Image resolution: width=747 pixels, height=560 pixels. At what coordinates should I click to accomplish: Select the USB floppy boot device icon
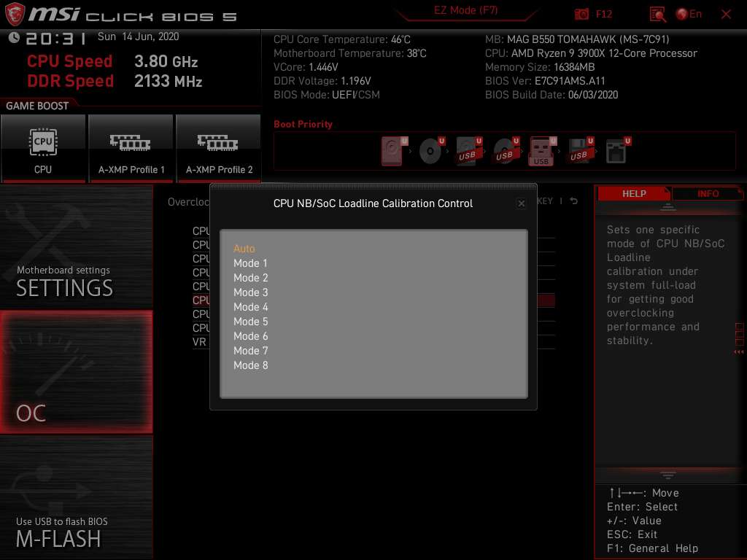(580, 151)
